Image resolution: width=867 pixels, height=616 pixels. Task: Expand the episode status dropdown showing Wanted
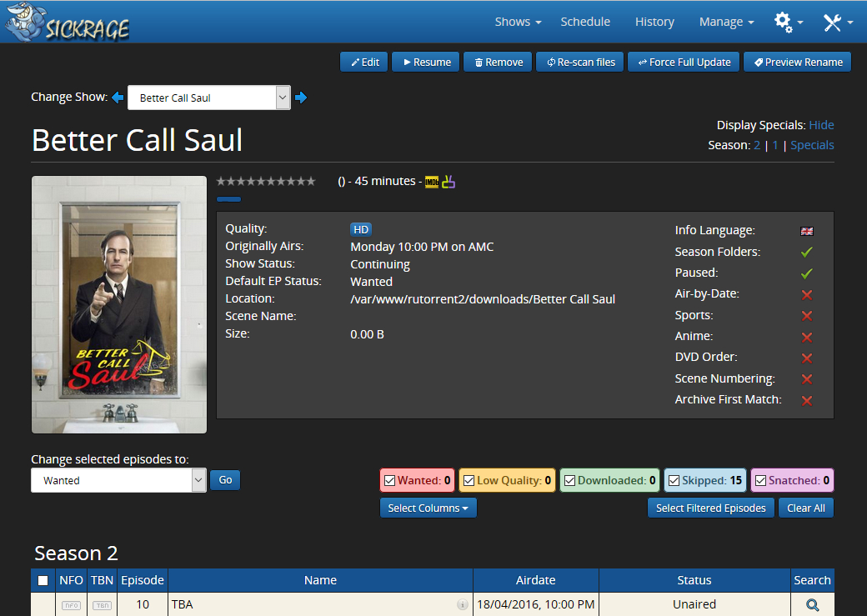click(x=118, y=480)
